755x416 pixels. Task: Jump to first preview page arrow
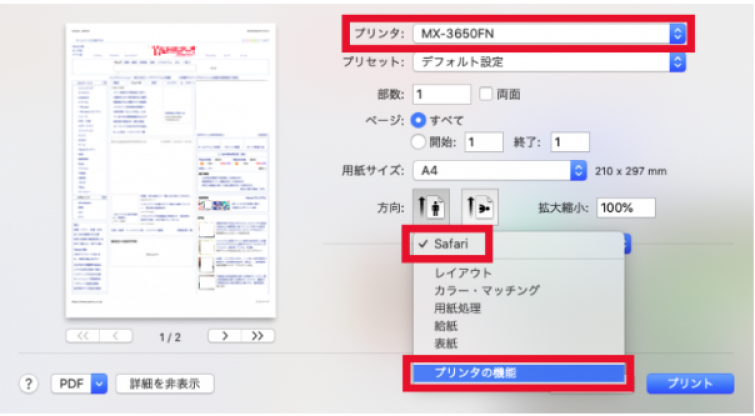tap(83, 336)
